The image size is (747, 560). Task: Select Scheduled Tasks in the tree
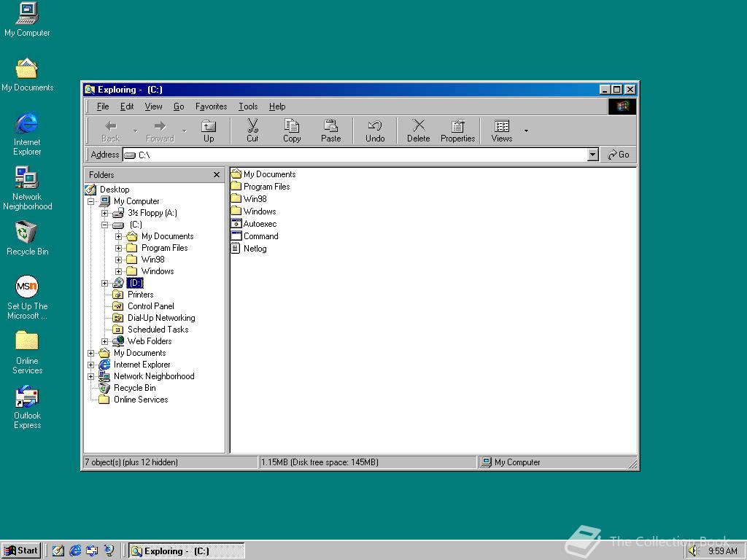point(158,330)
